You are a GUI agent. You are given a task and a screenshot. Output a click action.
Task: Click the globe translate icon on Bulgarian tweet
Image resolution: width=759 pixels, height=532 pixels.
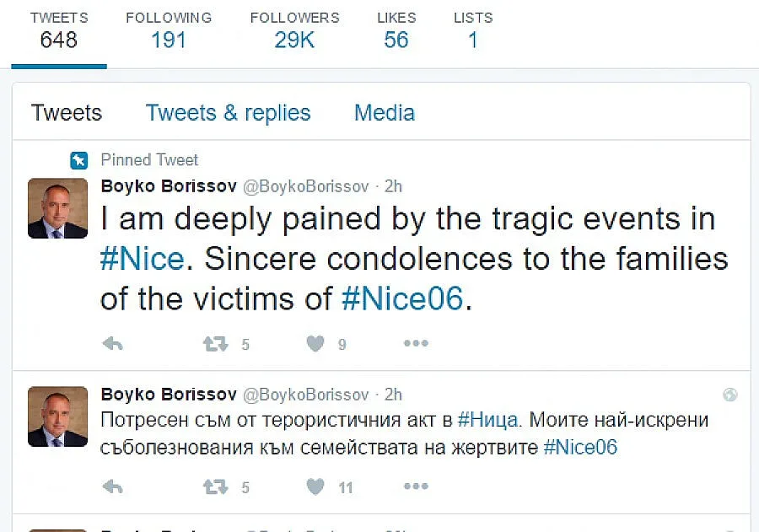coord(730,395)
